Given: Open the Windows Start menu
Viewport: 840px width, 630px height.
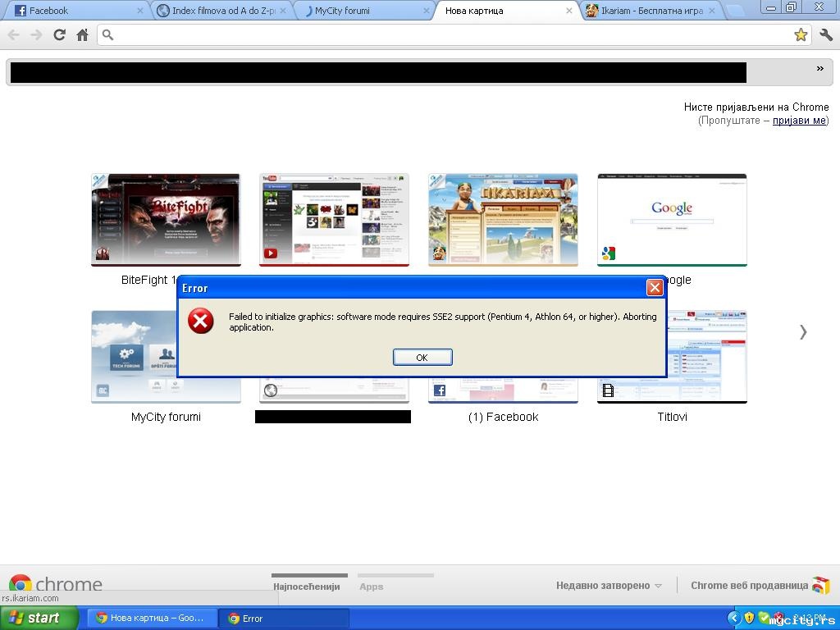Looking at the screenshot, I should 39,618.
